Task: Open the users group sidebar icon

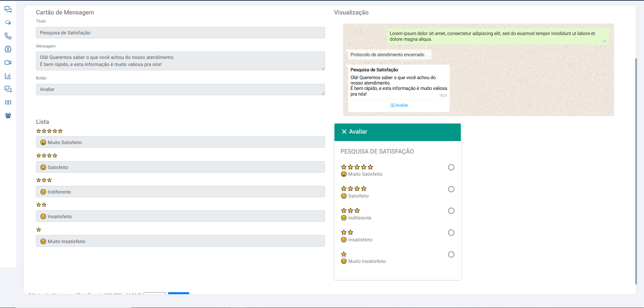Action: pos(8,115)
